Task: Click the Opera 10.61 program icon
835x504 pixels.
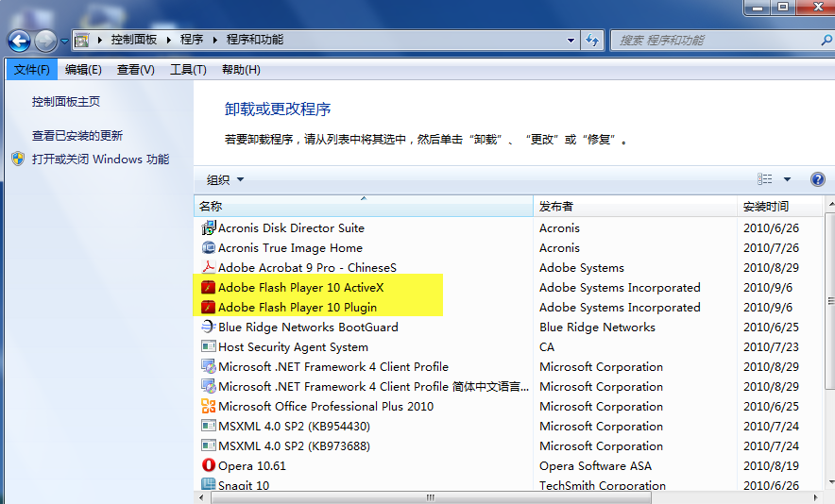Action: coord(209,465)
